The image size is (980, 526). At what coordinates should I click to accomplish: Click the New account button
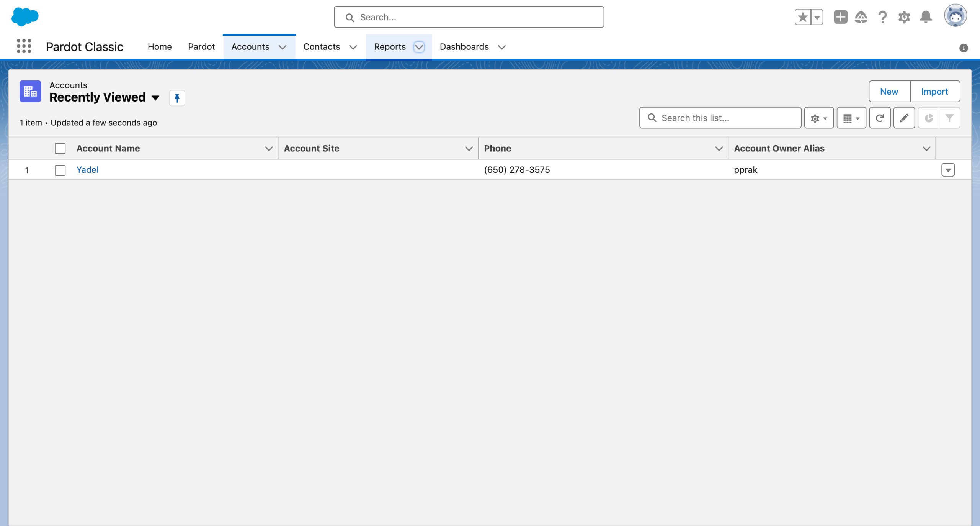pyautogui.click(x=889, y=91)
